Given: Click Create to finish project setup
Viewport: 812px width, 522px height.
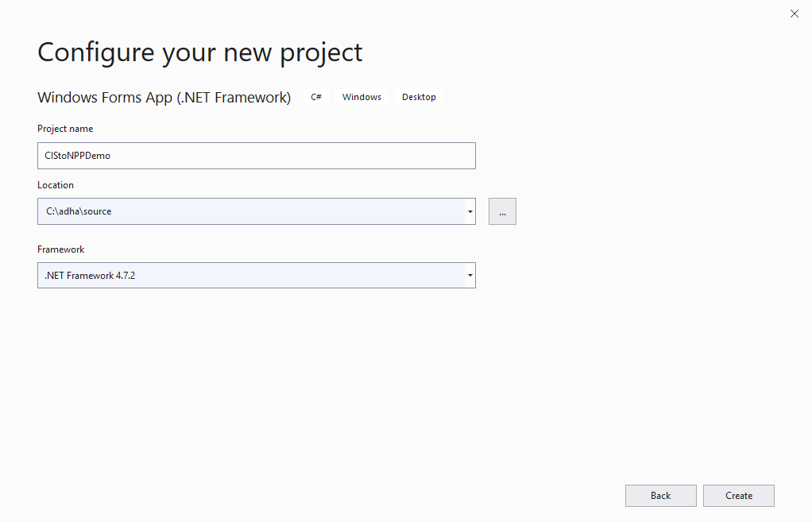Looking at the screenshot, I should (x=738, y=495).
